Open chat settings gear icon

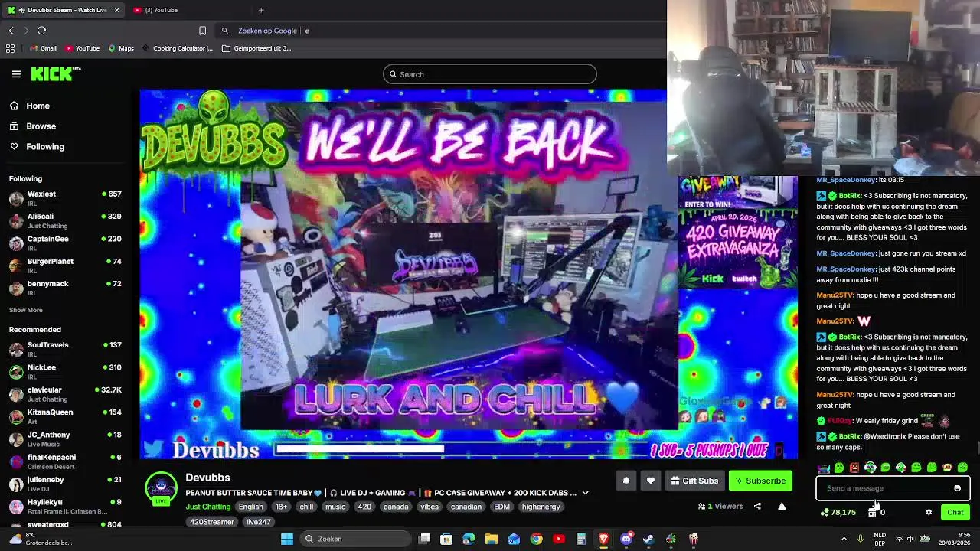(x=929, y=513)
